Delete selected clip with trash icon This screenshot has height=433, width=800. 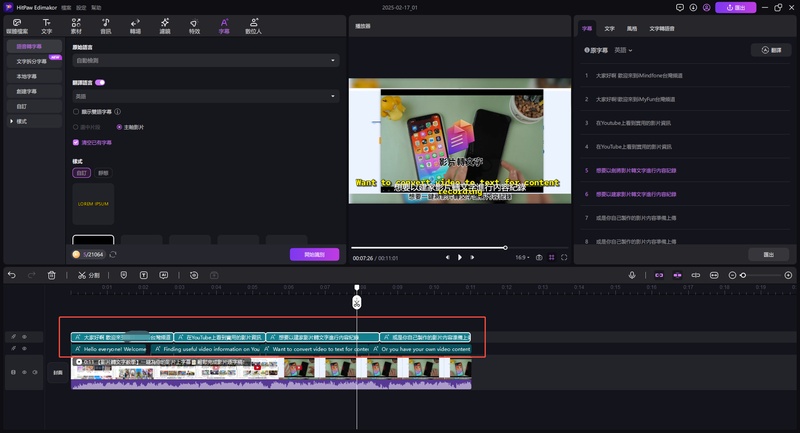coord(52,275)
